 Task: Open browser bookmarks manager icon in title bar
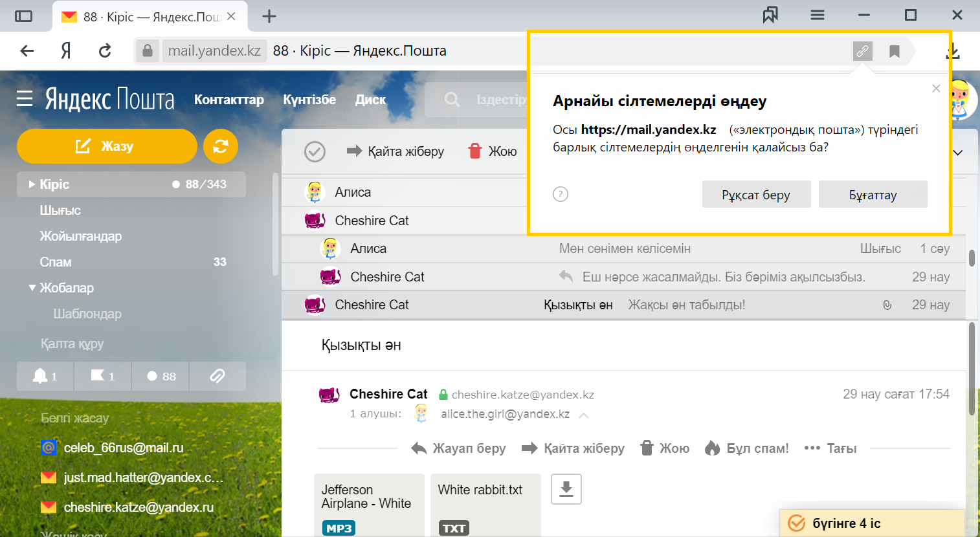[770, 15]
